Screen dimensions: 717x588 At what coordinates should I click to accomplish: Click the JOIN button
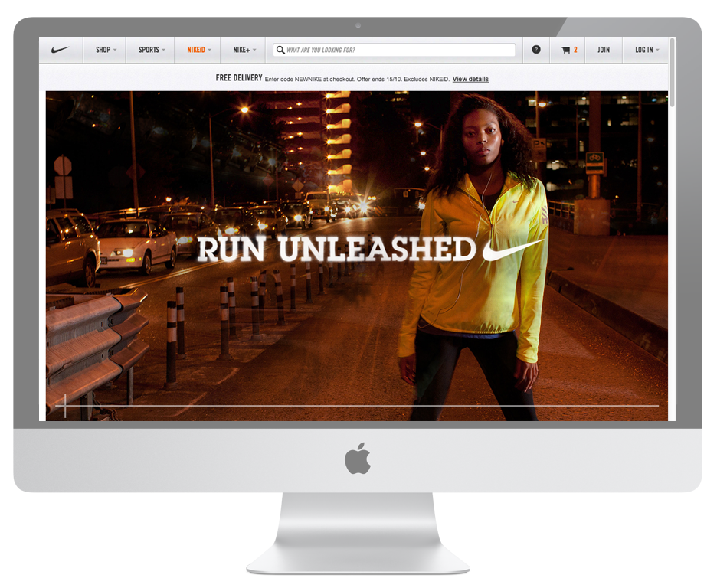[604, 50]
